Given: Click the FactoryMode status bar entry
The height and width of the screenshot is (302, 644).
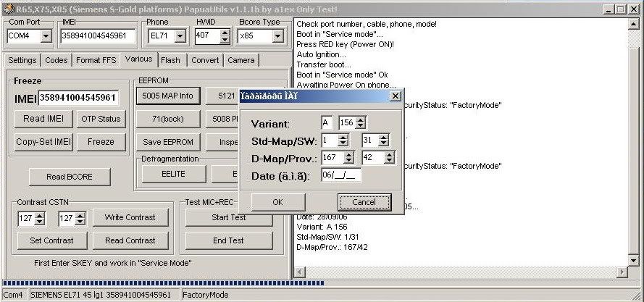Looking at the screenshot, I should [x=205, y=295].
